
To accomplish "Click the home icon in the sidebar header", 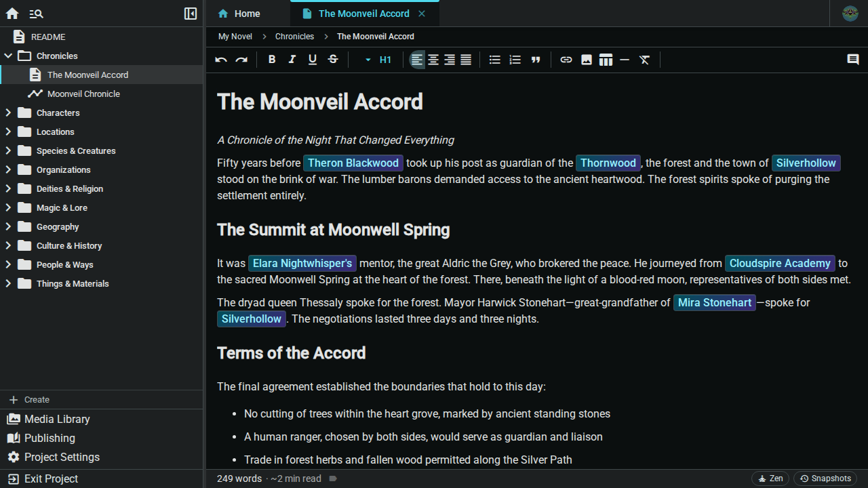I will tap(12, 14).
